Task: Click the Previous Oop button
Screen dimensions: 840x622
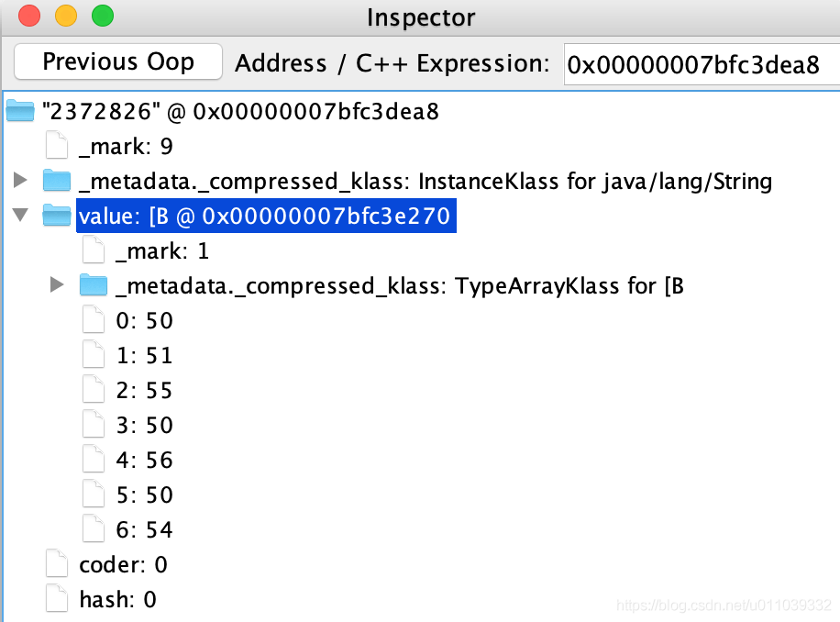Action: coord(118,61)
